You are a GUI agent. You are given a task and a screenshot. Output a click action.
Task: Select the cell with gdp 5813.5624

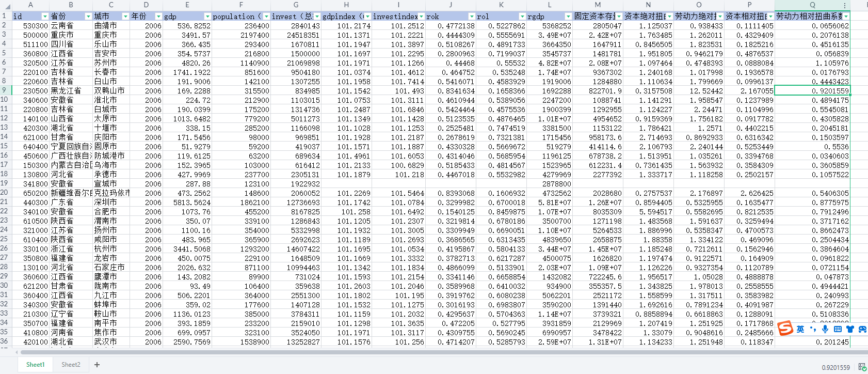pyautogui.click(x=187, y=202)
